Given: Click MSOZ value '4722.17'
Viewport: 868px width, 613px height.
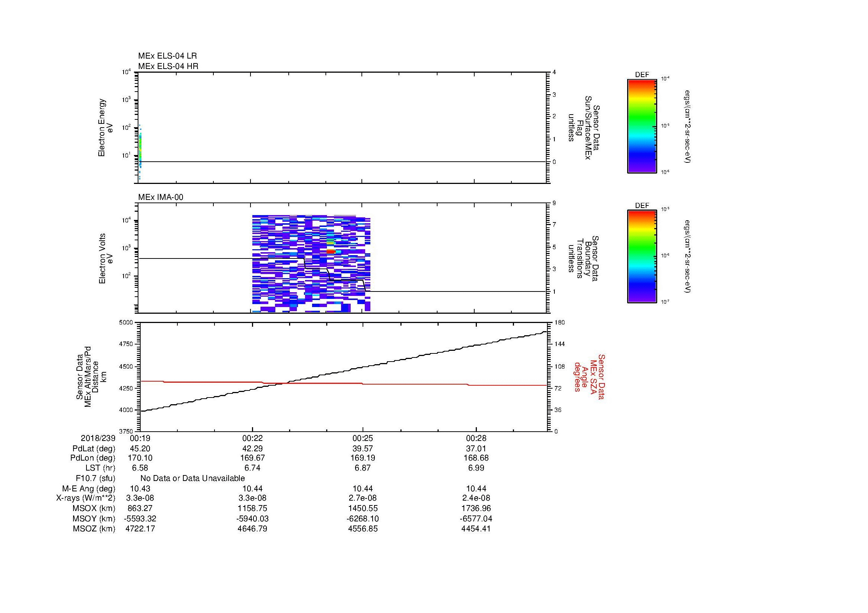Looking at the screenshot, I should [x=140, y=529].
